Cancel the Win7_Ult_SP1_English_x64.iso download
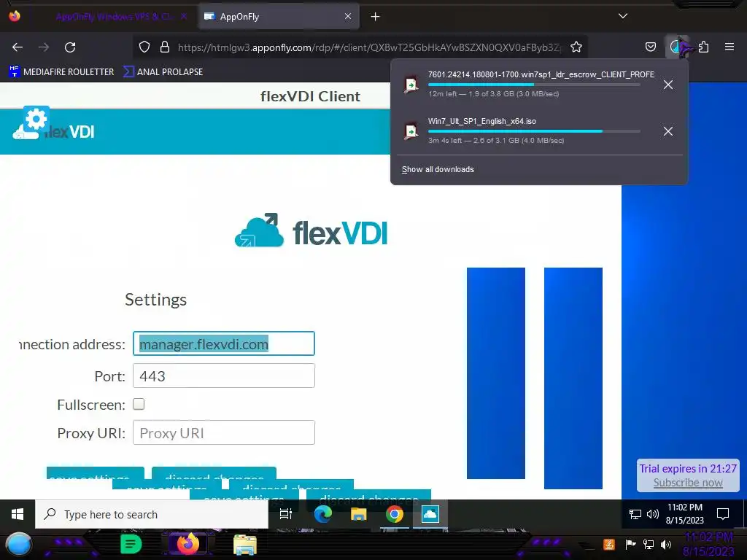The height and width of the screenshot is (560, 747). click(x=668, y=131)
